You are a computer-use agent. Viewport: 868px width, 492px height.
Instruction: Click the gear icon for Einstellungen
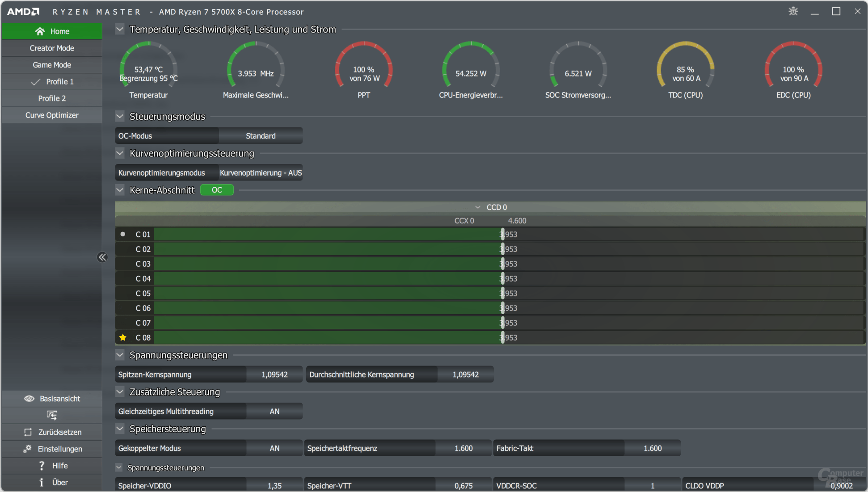click(x=27, y=449)
